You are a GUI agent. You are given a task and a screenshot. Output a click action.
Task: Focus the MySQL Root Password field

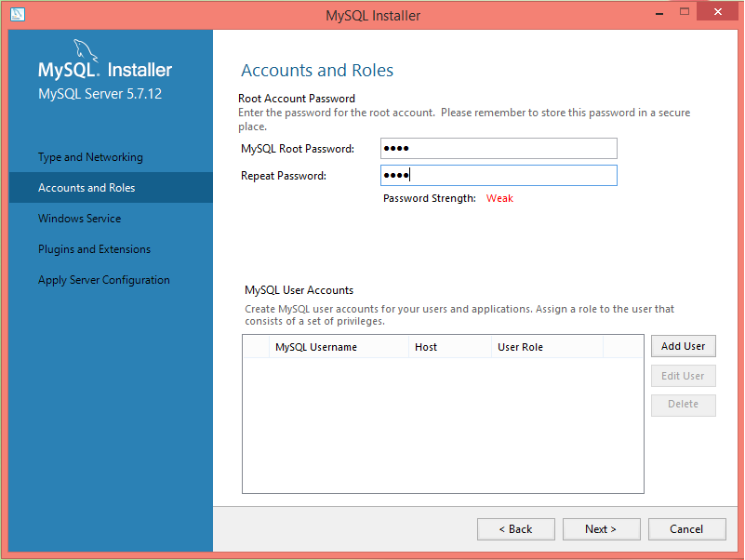tap(499, 149)
